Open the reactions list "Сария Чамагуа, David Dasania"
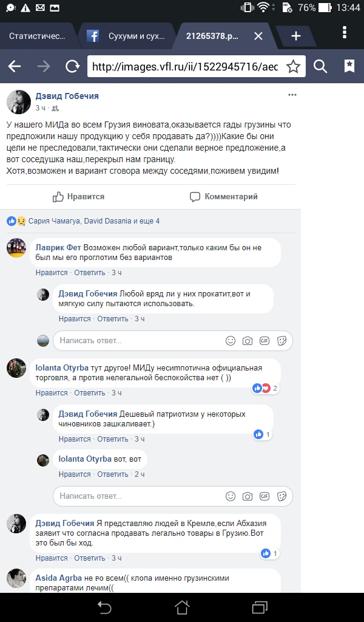Viewport: 364px width, 622px height. [93, 221]
